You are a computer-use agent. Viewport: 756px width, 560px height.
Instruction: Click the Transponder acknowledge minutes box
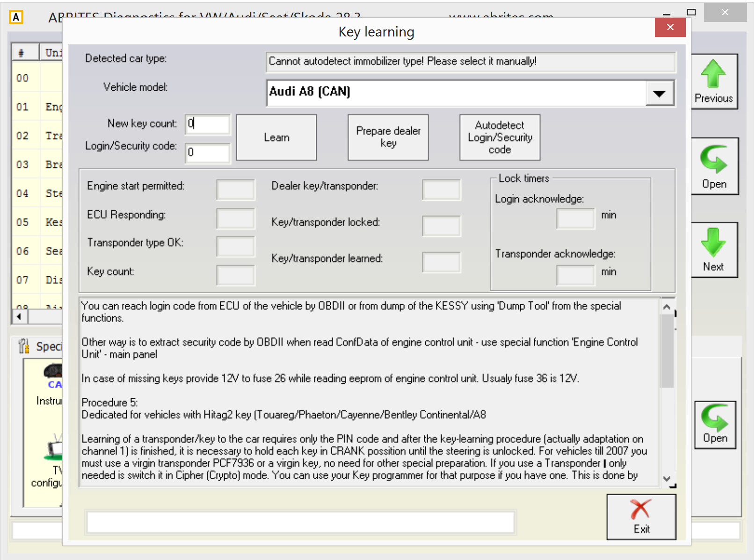pos(575,274)
